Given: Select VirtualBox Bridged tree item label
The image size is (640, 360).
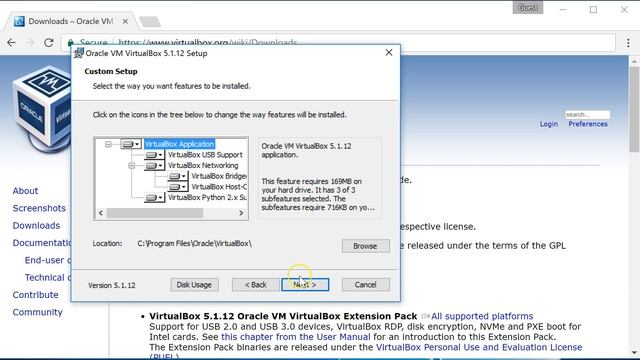Looking at the screenshot, I should point(219,176).
